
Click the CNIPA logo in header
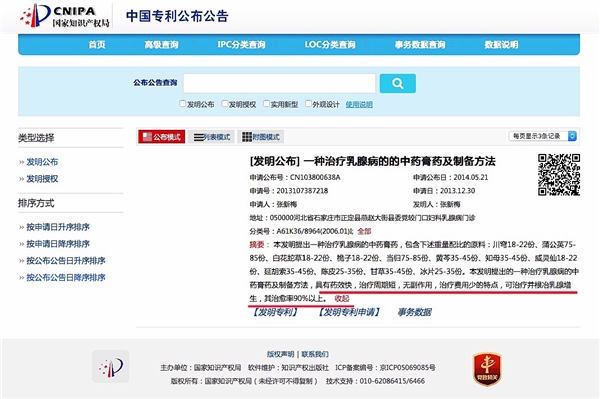65,16
